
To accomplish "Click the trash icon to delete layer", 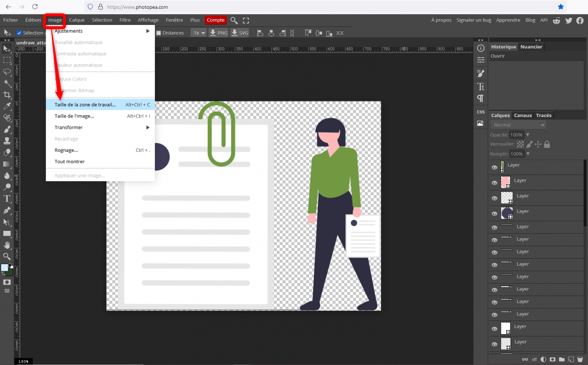I will click(x=580, y=359).
